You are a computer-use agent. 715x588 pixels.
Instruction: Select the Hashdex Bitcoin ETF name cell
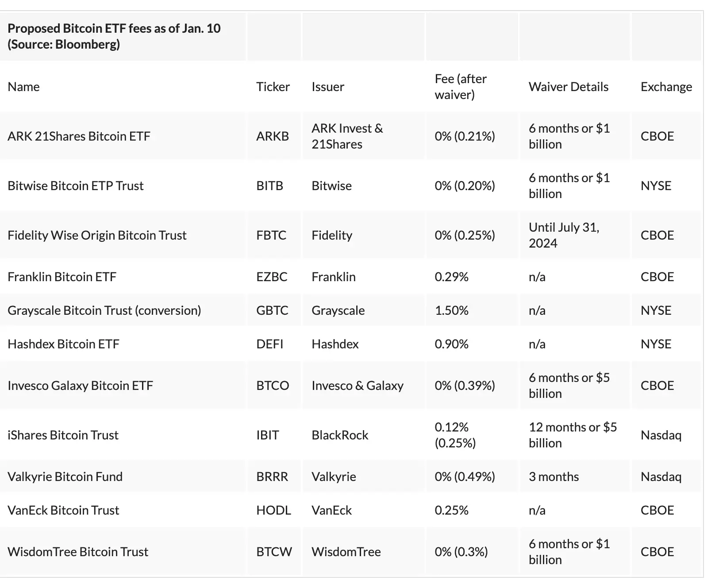[x=64, y=344]
